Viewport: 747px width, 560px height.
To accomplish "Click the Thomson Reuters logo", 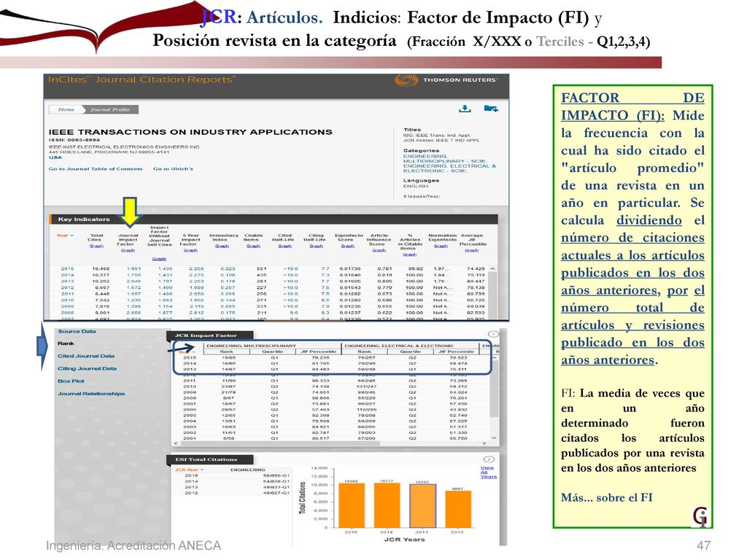I will (446, 80).
